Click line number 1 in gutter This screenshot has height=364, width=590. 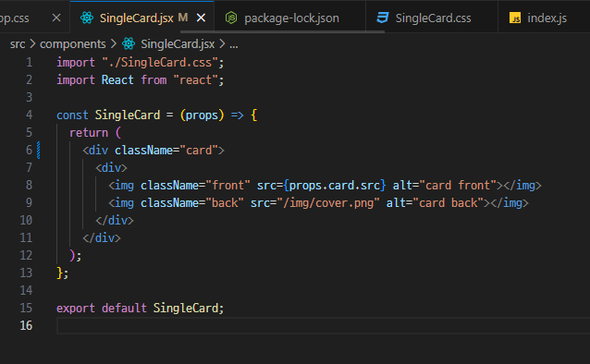(x=30, y=63)
